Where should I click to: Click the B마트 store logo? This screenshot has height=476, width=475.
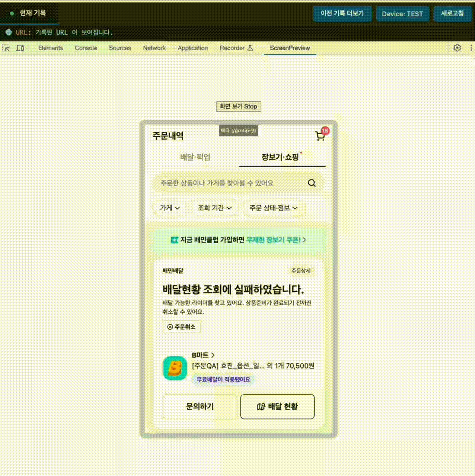pos(175,368)
